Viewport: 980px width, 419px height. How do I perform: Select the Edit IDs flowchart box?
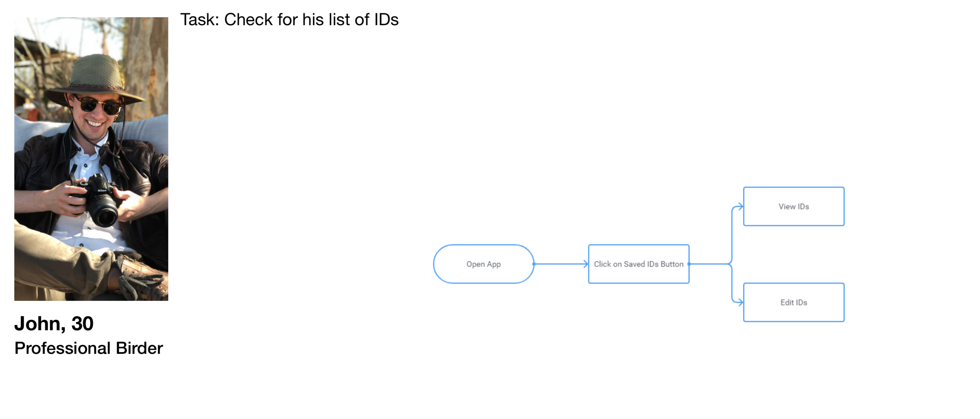[794, 302]
